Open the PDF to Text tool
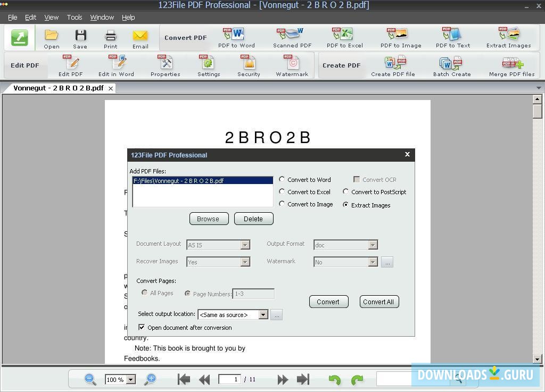Screen dimensions: 545x392 point(453,38)
